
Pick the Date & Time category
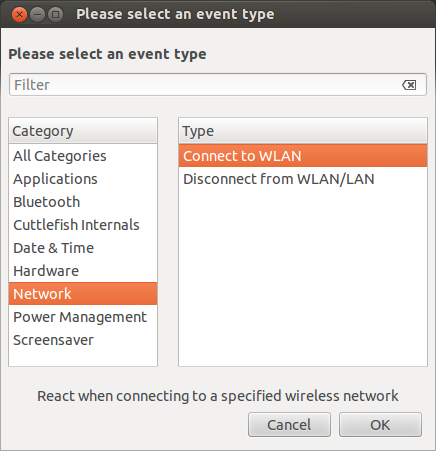tap(83, 248)
